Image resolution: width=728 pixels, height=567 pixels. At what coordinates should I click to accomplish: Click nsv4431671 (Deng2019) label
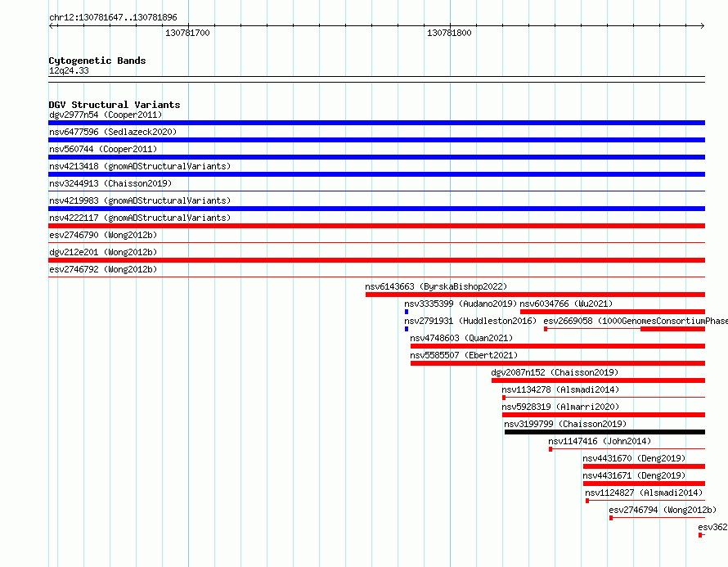pyautogui.click(x=634, y=475)
